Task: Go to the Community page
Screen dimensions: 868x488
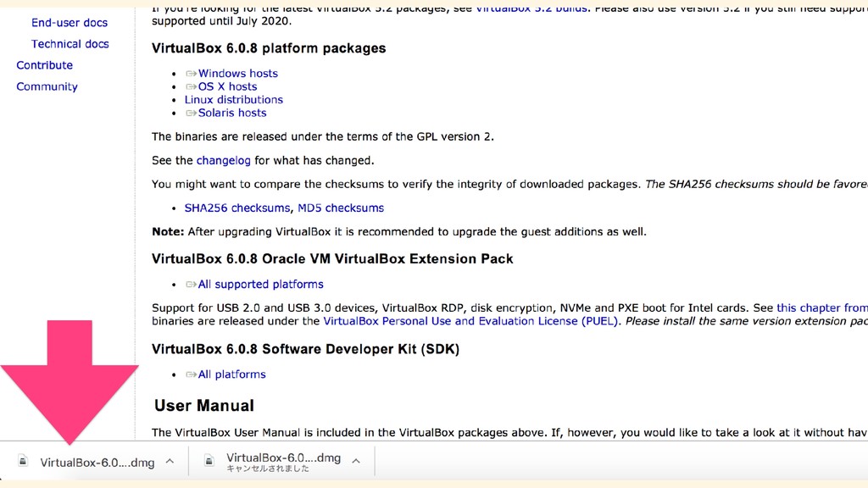Action: coord(47,86)
